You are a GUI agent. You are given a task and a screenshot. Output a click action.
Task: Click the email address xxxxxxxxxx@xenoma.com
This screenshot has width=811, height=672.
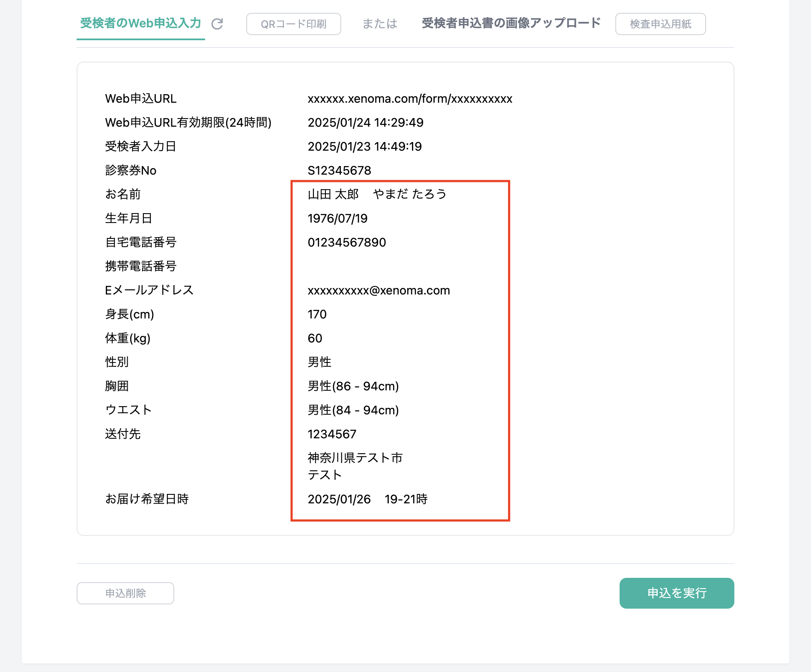379,291
